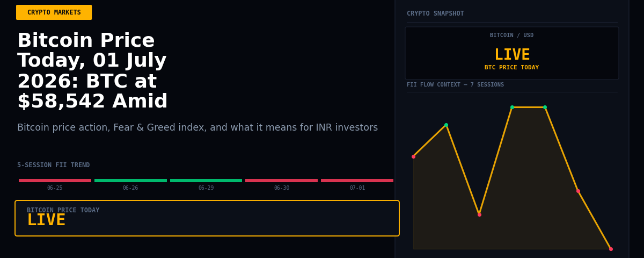Click the first red chart point

[413, 156]
